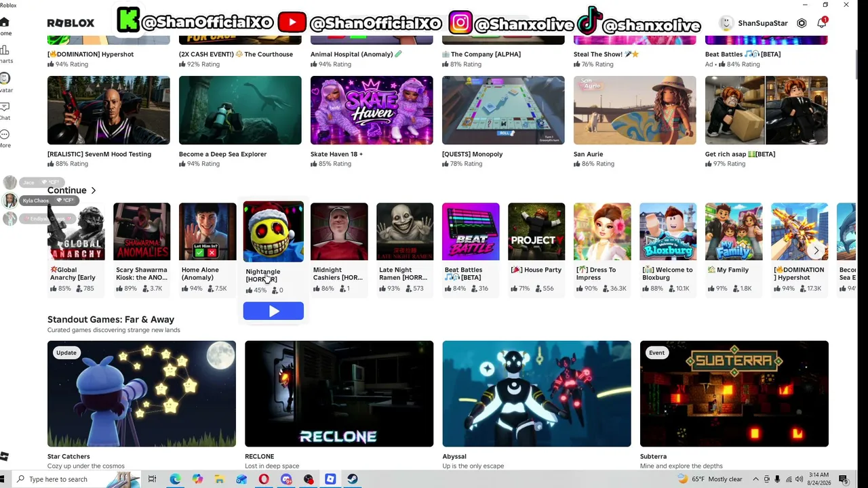Open the Robux icon beside ShanSupaStar
Viewport: 868px width, 488px height.
(x=802, y=23)
